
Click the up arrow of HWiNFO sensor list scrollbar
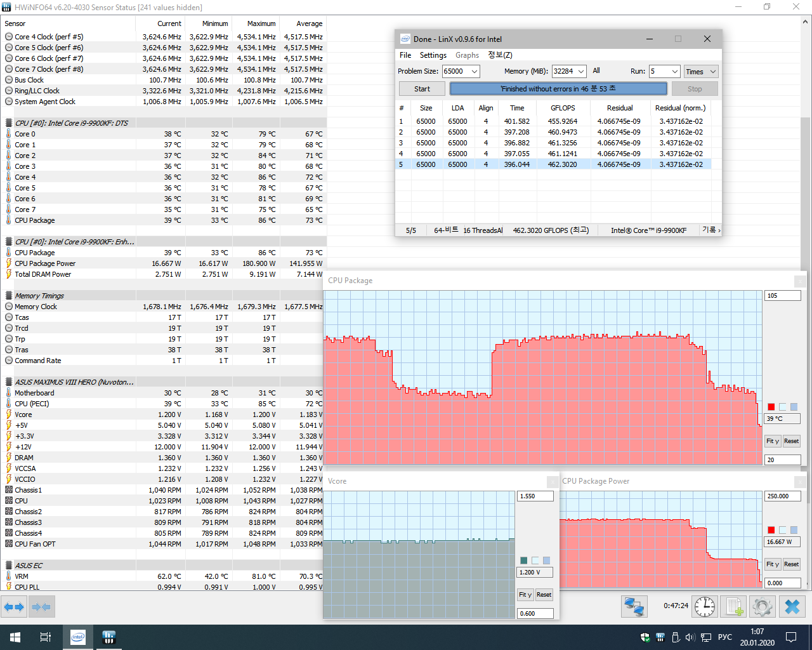pos(806,22)
